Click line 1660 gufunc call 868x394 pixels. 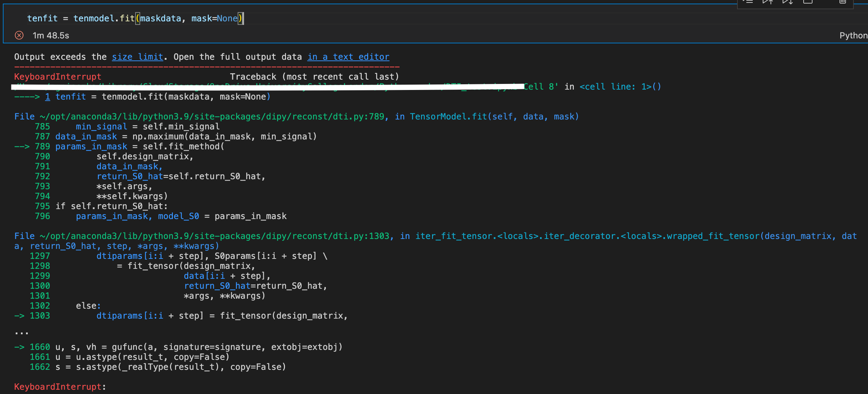[199, 347]
